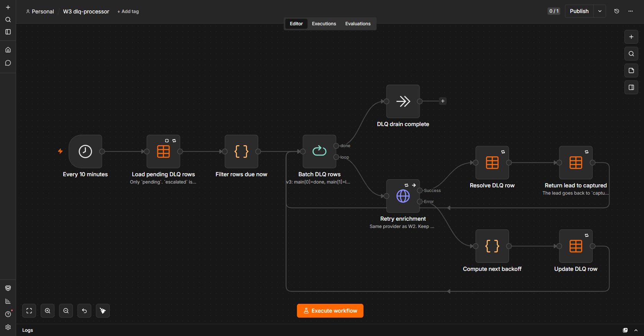Open the insights chart in sidebar

coord(8,301)
